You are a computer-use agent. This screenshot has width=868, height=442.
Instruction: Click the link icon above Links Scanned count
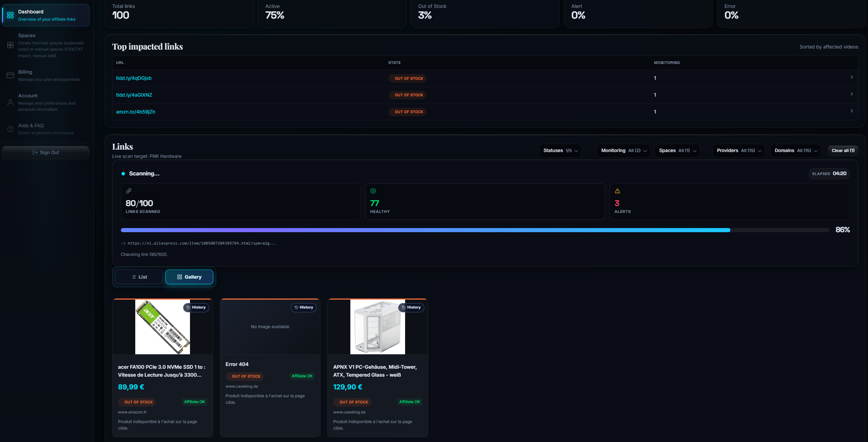click(x=129, y=190)
